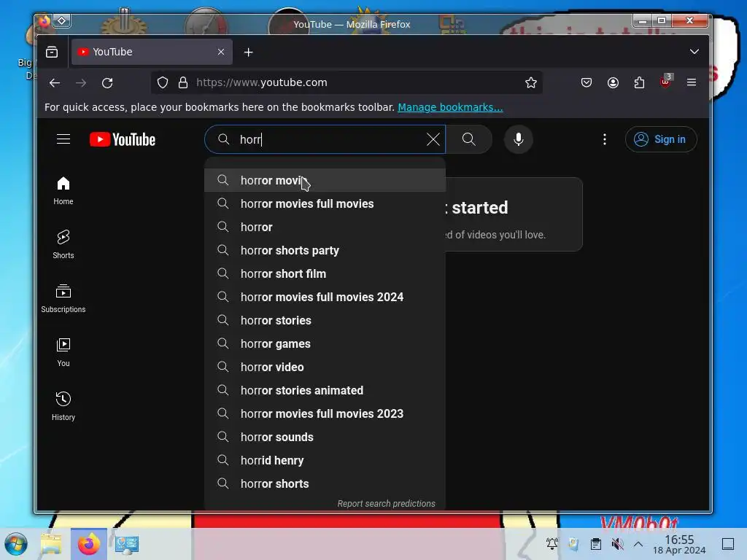This screenshot has height=560, width=747.
Task: Click the YouTube logo
Action: coord(123,139)
